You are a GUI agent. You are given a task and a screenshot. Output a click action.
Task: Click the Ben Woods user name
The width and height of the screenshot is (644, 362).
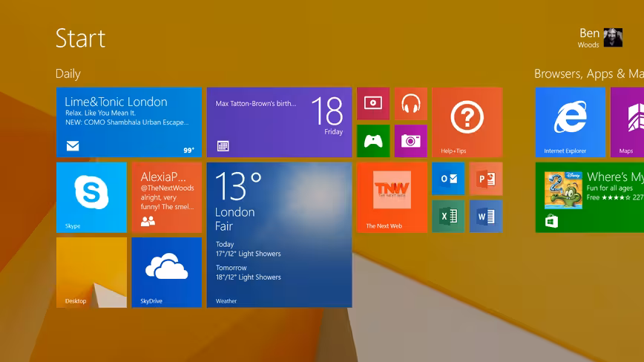coord(589,38)
